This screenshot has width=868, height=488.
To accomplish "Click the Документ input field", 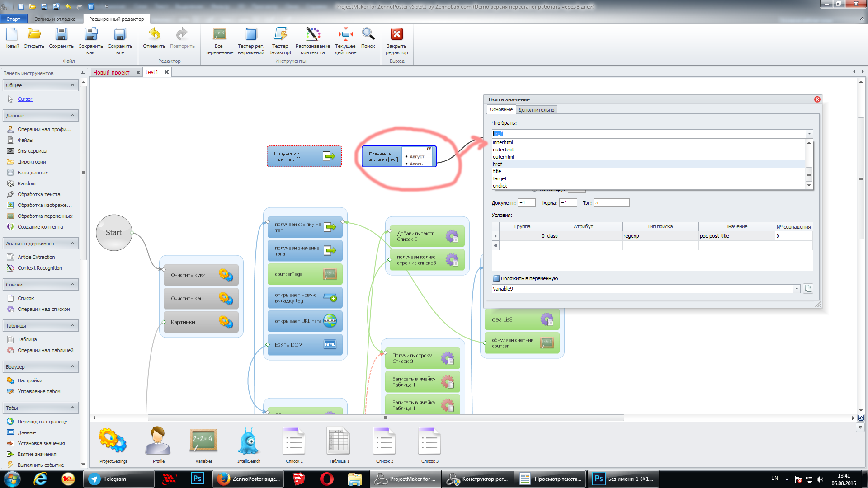I will coord(527,203).
